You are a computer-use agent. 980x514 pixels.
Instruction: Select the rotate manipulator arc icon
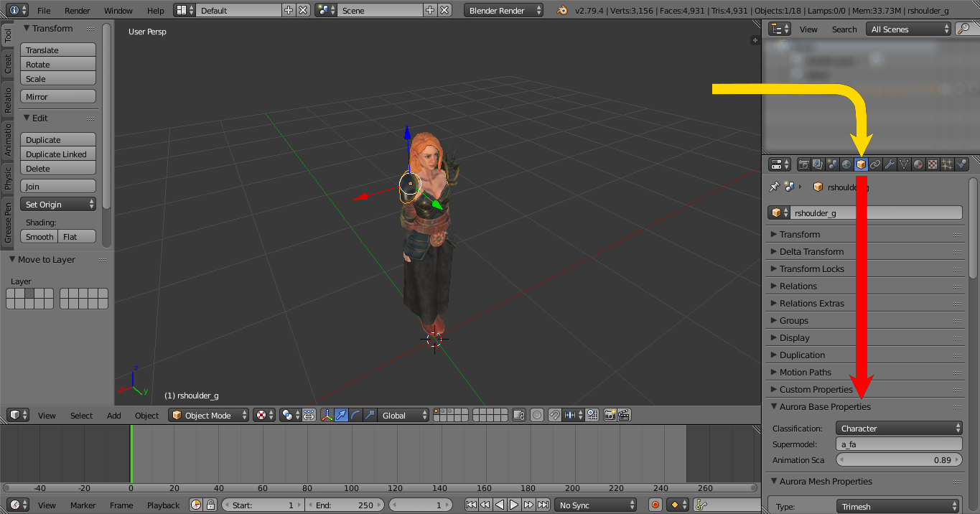356,415
